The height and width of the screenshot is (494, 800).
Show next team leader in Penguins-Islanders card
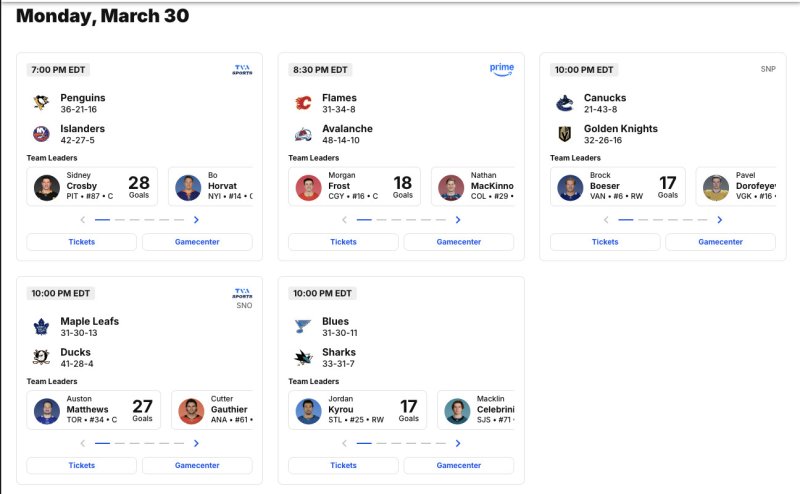click(196, 220)
